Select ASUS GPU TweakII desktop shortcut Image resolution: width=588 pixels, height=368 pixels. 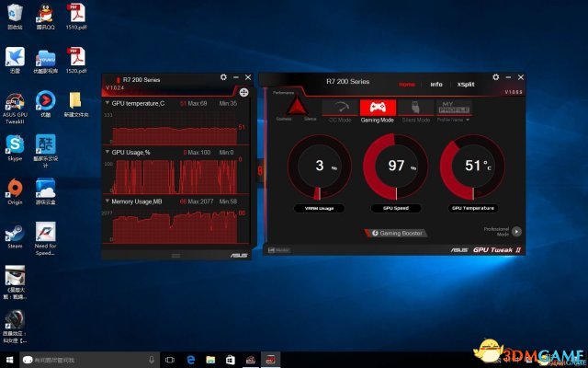coord(15,109)
